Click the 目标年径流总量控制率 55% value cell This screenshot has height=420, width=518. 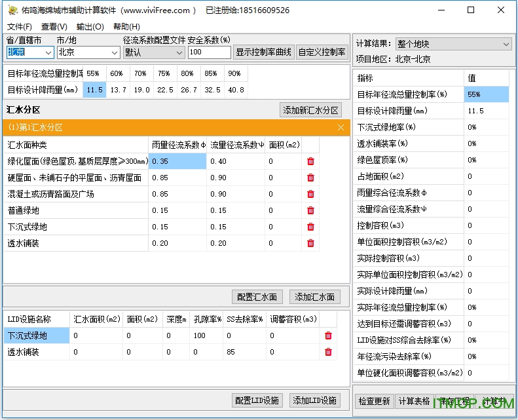click(487, 94)
